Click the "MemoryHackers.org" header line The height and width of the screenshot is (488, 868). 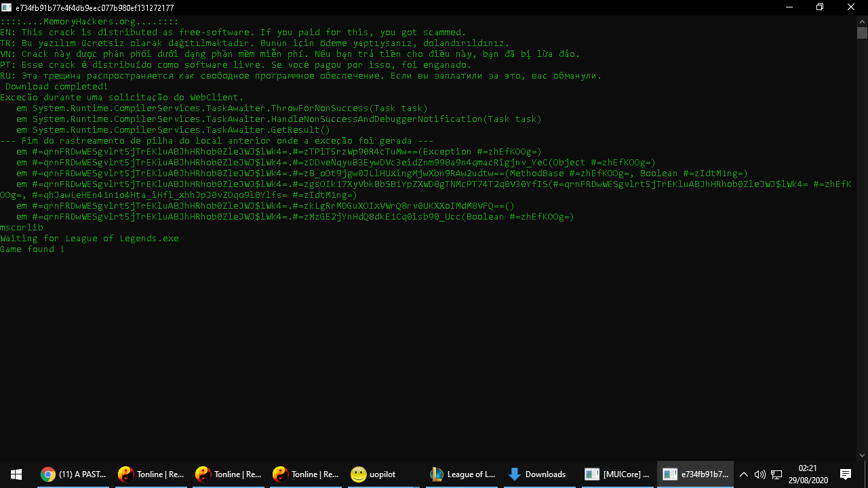pyautogui.click(x=90, y=22)
